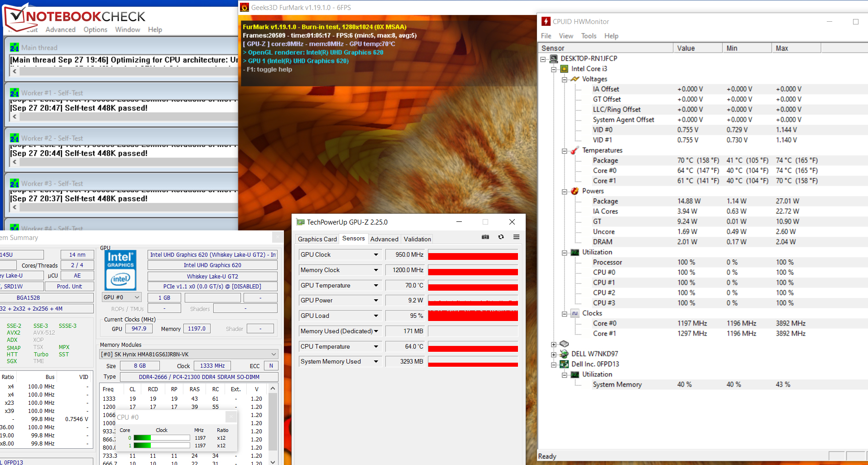This screenshot has height=465, width=868.
Task: Click the Intel Graphics logo in summary
Action: (x=120, y=270)
